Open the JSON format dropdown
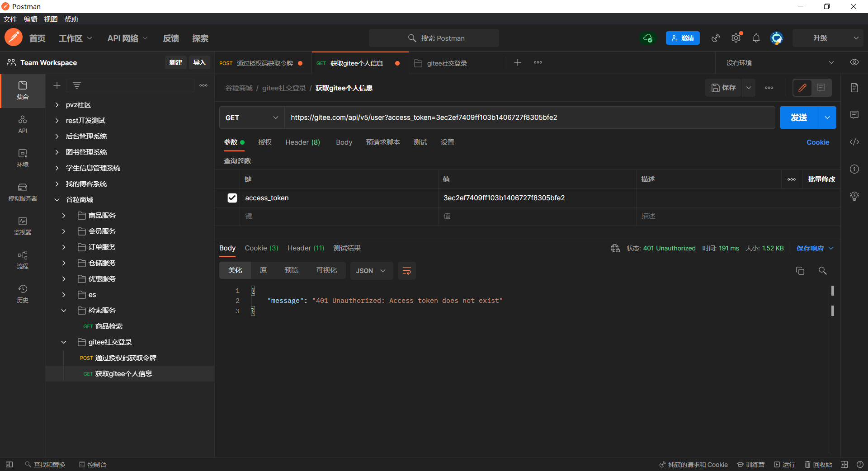The image size is (868, 471). pos(371,271)
